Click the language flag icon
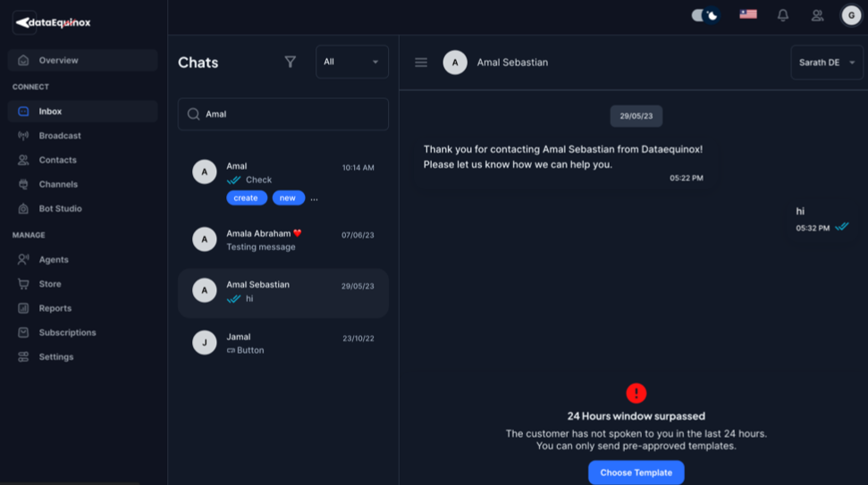The height and width of the screenshot is (485, 868). (x=748, y=14)
